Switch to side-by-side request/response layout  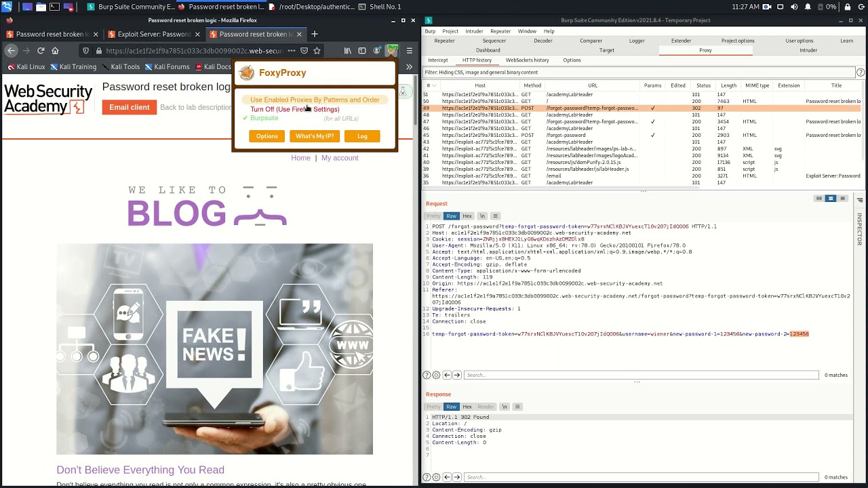click(818, 199)
